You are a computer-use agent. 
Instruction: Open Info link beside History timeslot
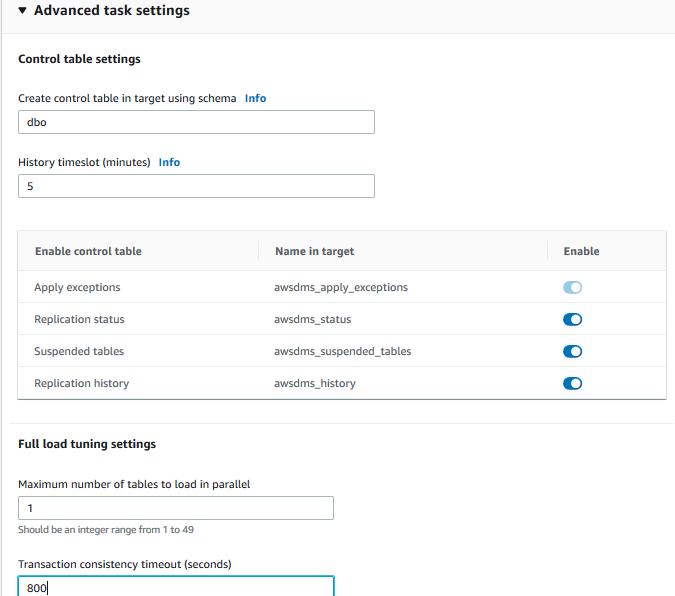click(169, 162)
